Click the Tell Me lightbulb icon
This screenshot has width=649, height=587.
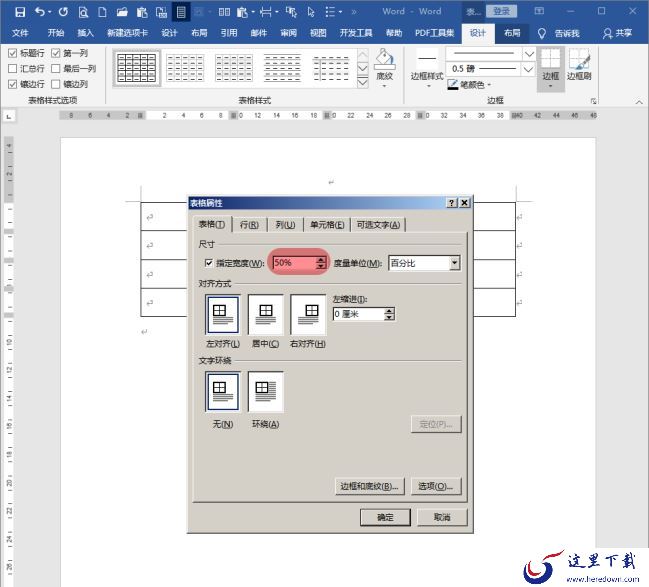541,33
